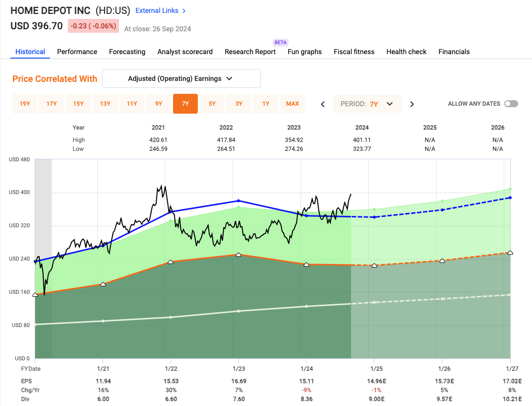Screen dimensions: 532x406
Task: Switch to the Forecasting tab
Action: 127,52
